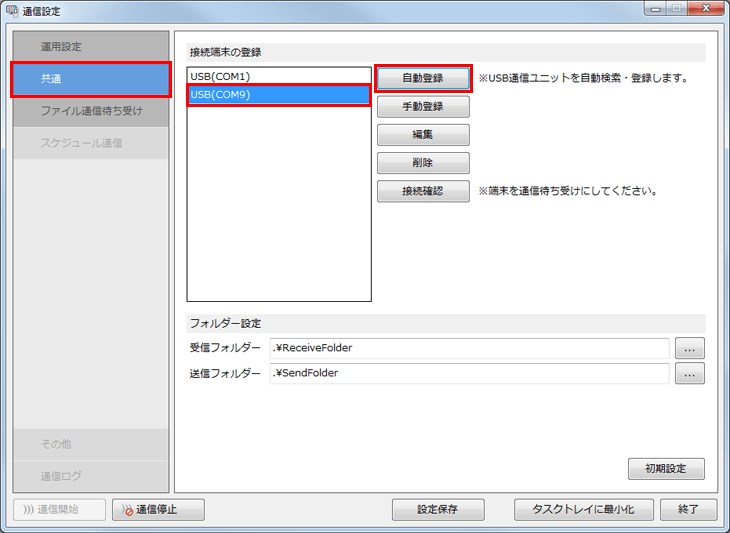Select USB(COM1) in the terminal list

tap(278, 76)
